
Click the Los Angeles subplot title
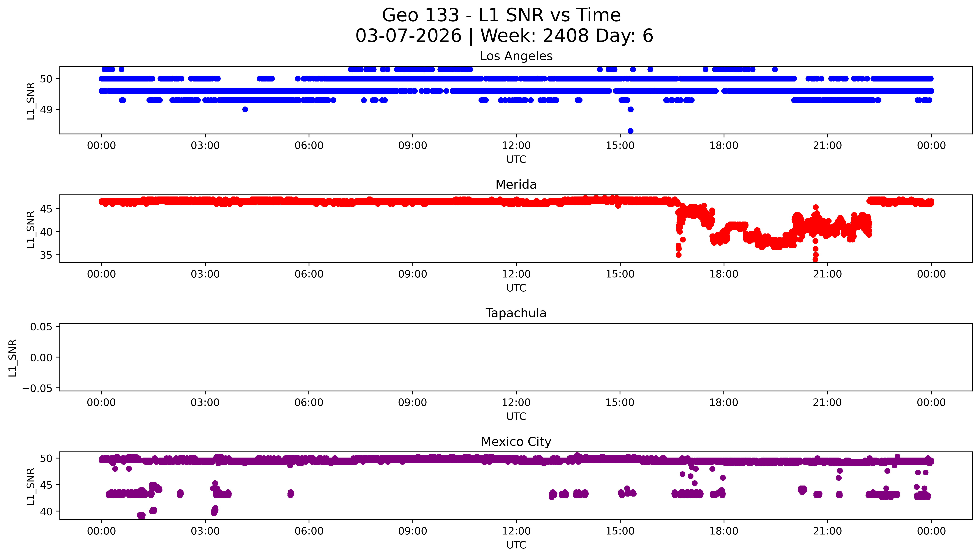(516, 56)
